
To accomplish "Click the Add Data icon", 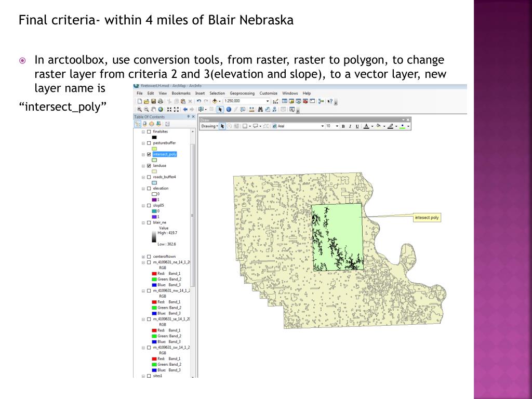I will click(215, 101).
